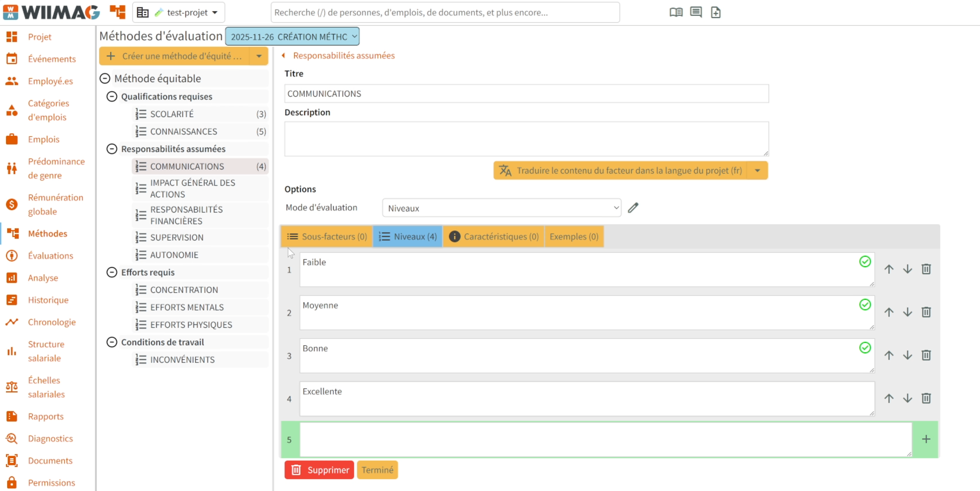Click the red Supprimer button

click(319, 470)
